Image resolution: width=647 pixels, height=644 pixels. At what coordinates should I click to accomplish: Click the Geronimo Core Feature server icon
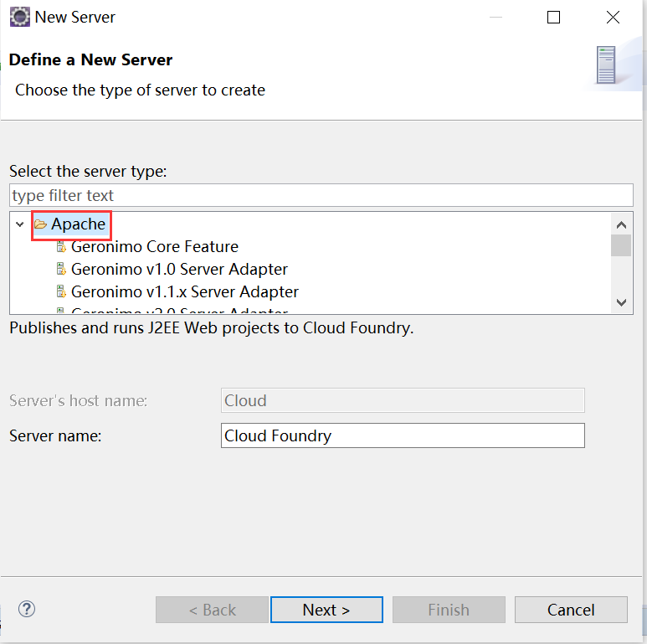(61, 247)
